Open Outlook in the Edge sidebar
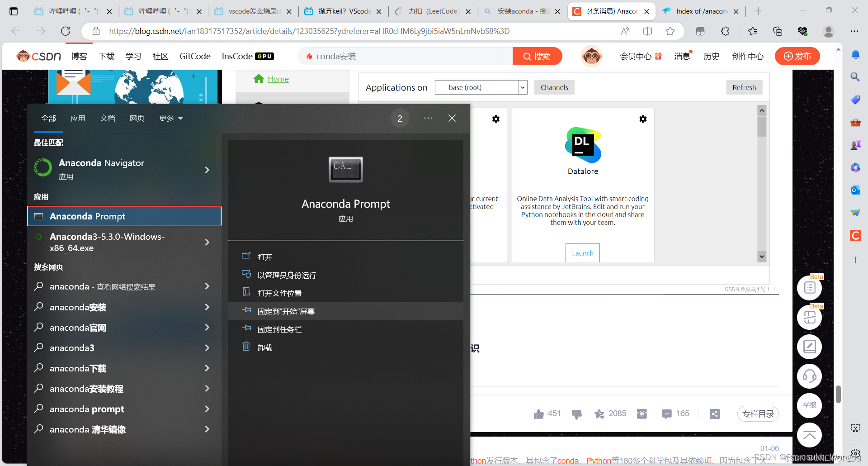Image resolution: width=868 pixels, height=466 pixels. [x=855, y=190]
